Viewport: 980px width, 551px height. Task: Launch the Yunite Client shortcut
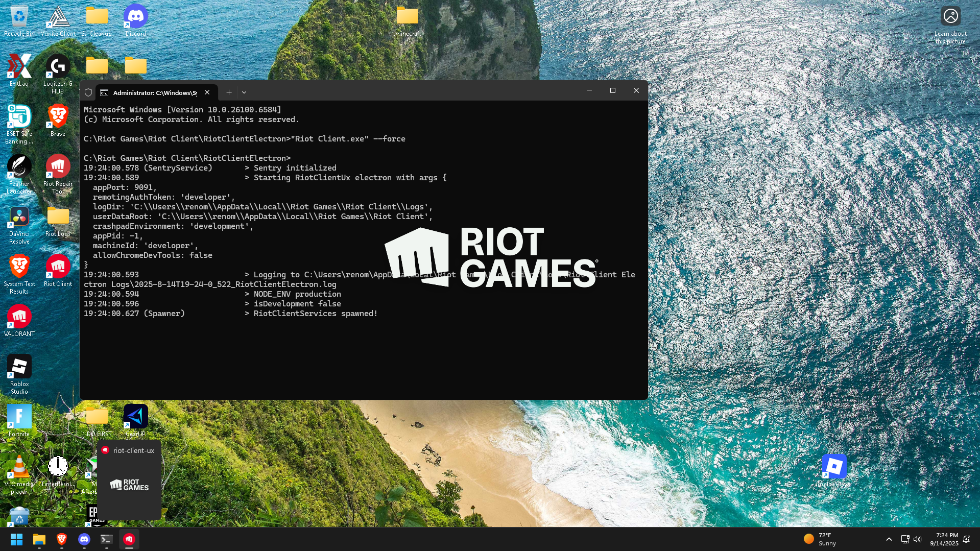pos(58,20)
